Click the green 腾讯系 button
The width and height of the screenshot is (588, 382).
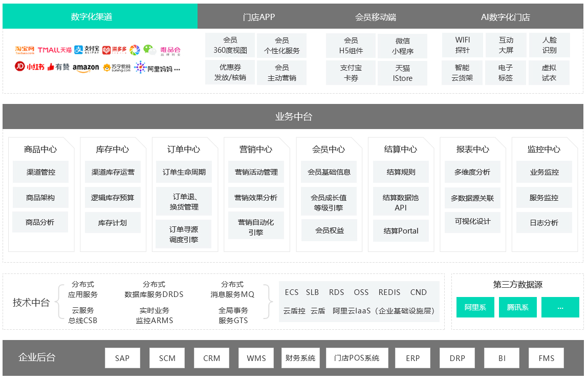[x=517, y=307]
